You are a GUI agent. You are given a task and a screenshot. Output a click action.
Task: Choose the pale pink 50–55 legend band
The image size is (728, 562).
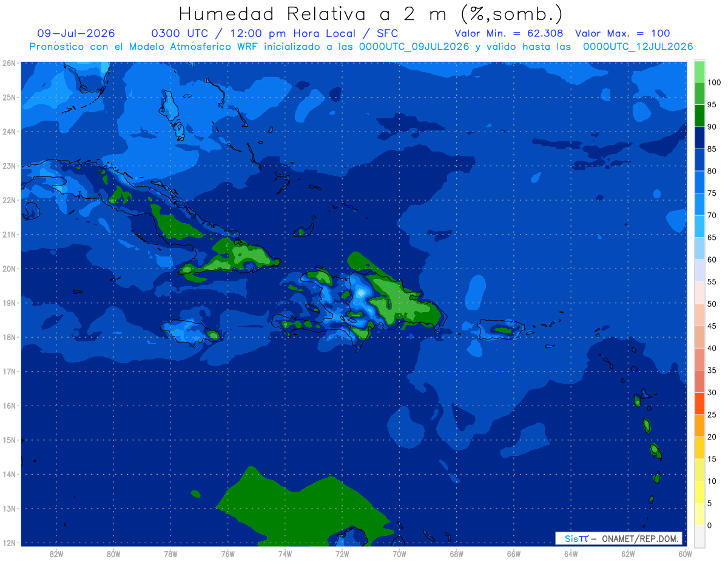click(699, 293)
